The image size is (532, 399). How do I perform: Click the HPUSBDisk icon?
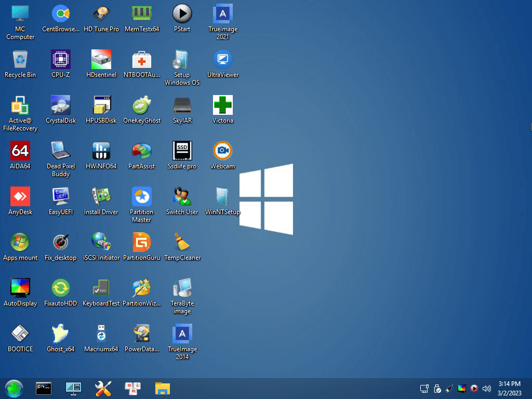(x=101, y=105)
